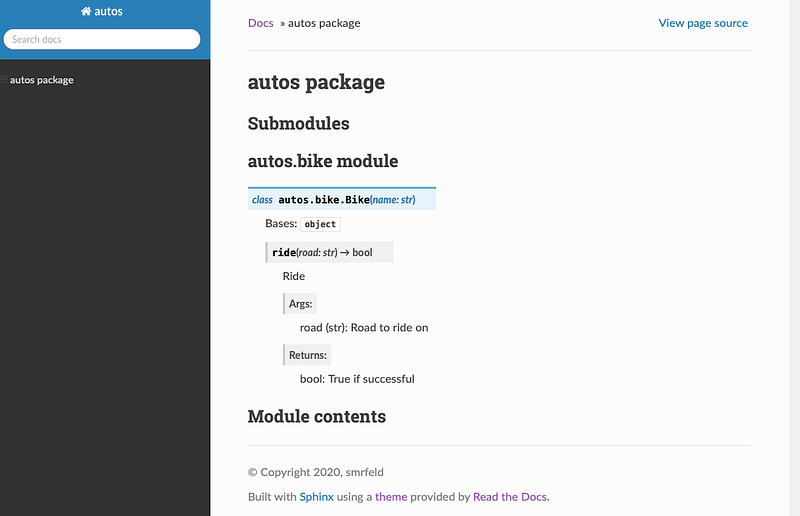The width and height of the screenshot is (800, 516).
Task: Open the View page source link
Action: click(702, 23)
